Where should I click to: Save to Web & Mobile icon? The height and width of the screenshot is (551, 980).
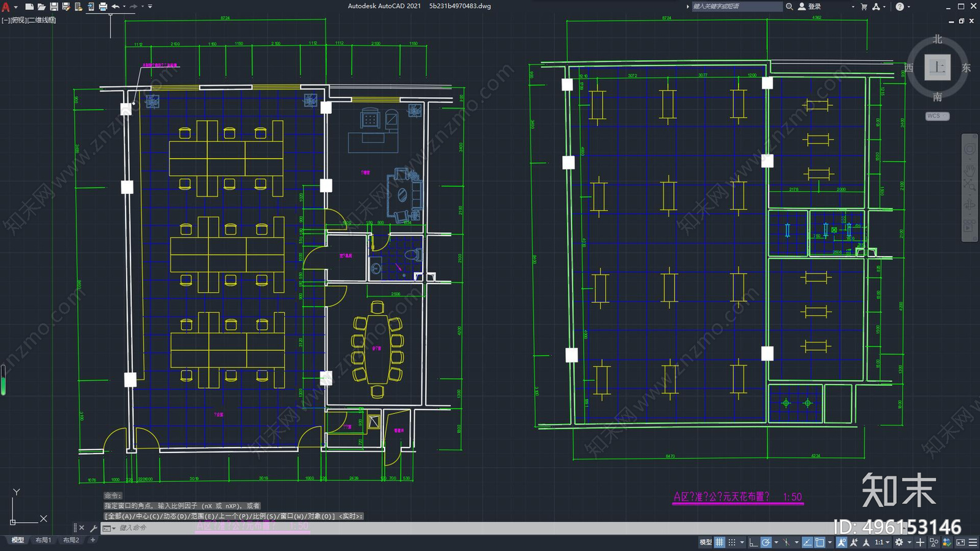click(91, 7)
